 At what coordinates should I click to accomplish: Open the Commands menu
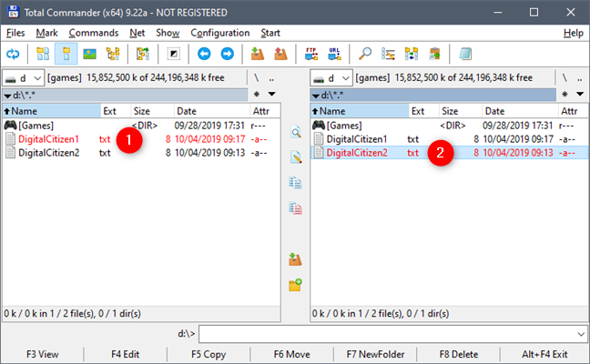94,33
